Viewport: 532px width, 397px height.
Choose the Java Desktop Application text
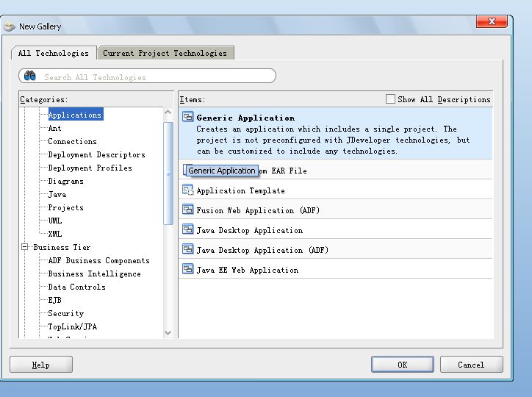[x=250, y=230]
